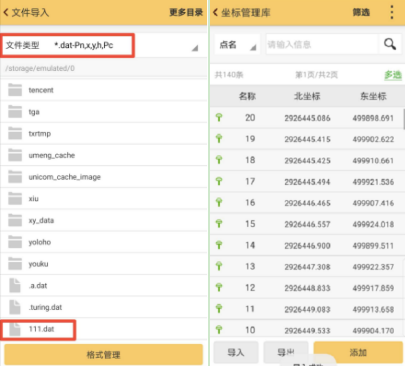Tap the 第1页/共2页 page indicator

[317, 75]
